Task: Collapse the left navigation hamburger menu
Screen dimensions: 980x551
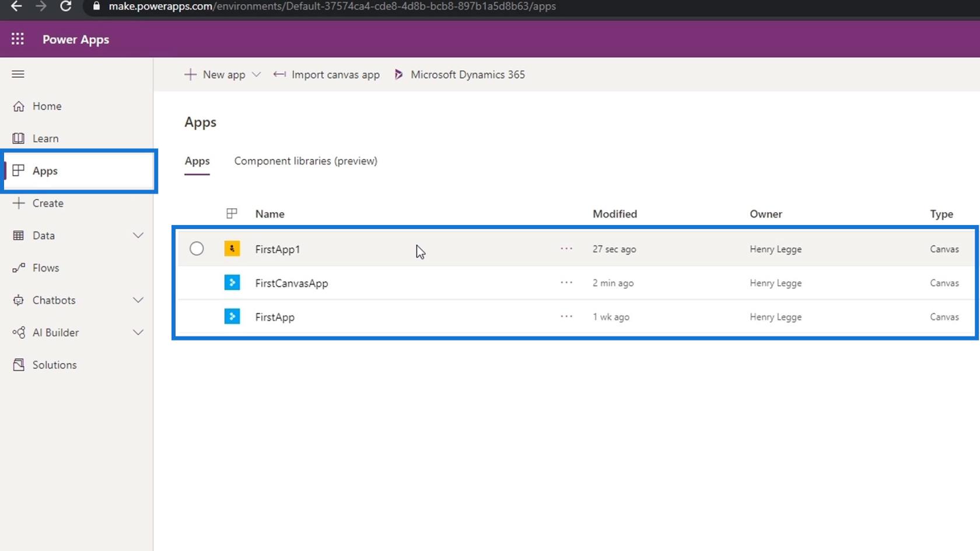Action: (18, 74)
